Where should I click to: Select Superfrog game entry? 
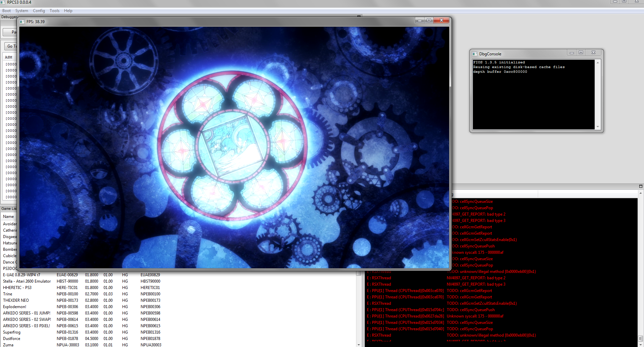point(12,332)
